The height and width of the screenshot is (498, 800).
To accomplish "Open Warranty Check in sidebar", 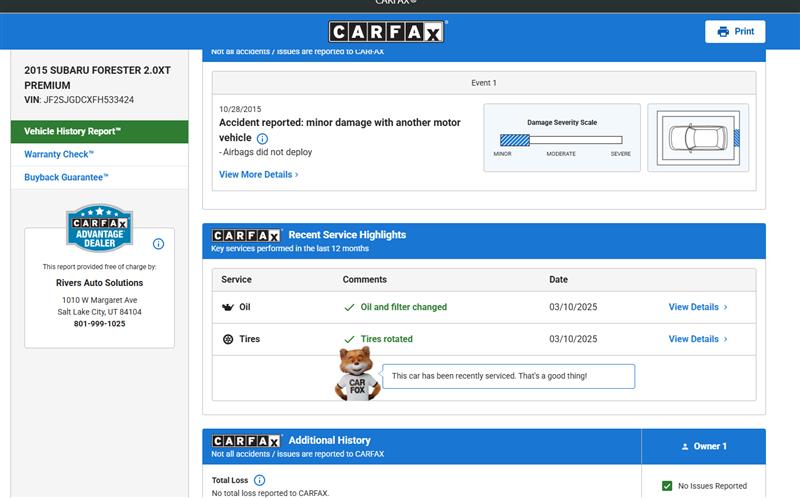I will (59, 154).
